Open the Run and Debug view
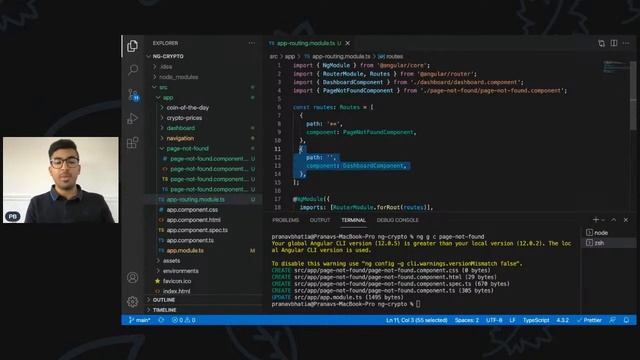This screenshot has width=640, height=360. point(132,119)
